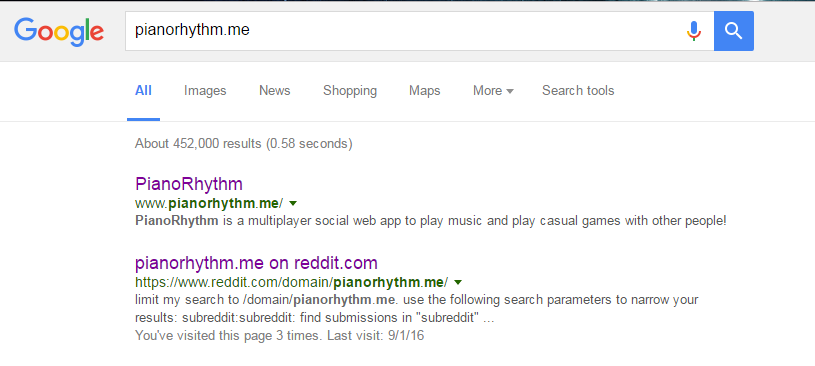This screenshot has width=815, height=366.
Task: Go to the Maps tab
Action: 425,90
